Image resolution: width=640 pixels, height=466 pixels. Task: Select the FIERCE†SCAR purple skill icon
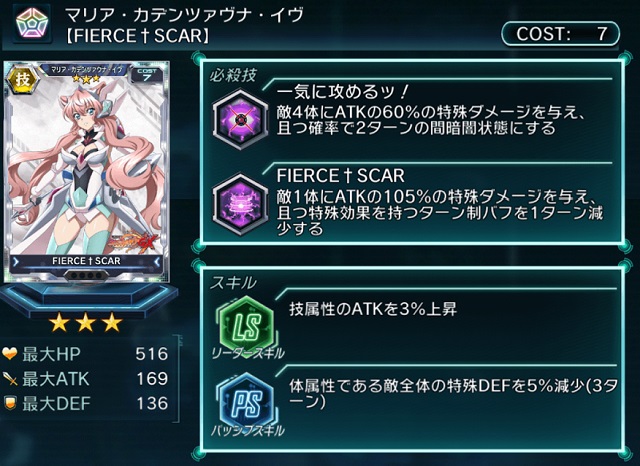[x=241, y=204]
